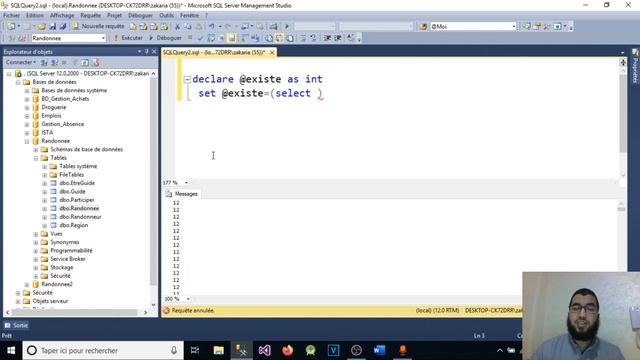This screenshot has height=360, width=640.
Task: Select the Programmabilité folder
Action: coord(71,251)
